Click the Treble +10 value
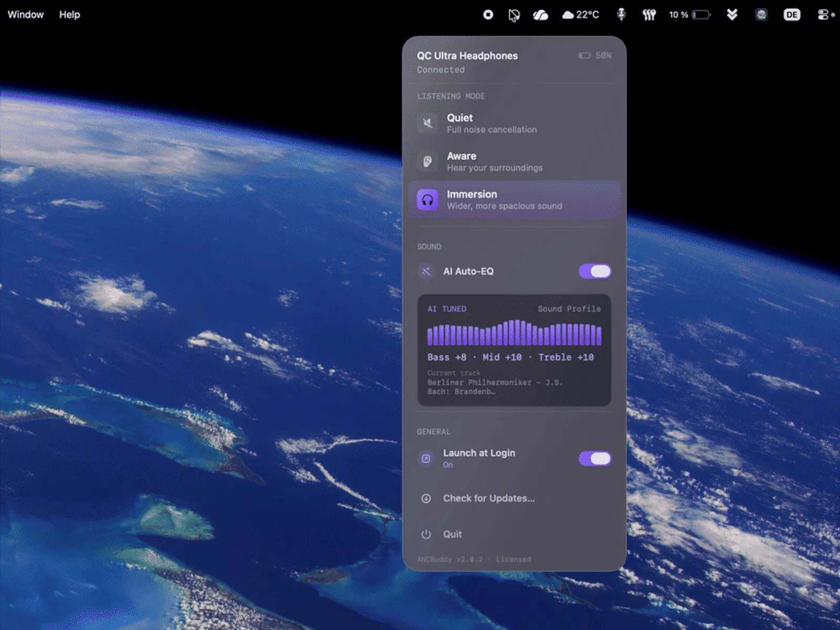The image size is (840, 630). pyautogui.click(x=566, y=357)
